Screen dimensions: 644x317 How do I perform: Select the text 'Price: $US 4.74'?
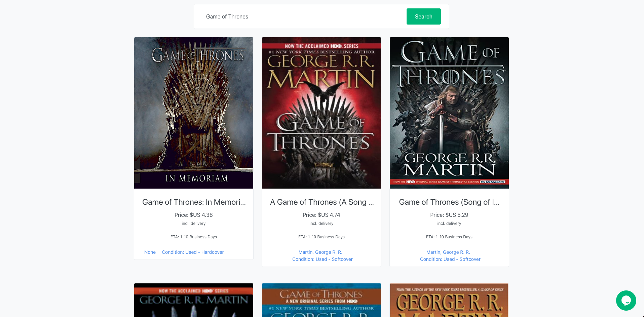point(321,215)
